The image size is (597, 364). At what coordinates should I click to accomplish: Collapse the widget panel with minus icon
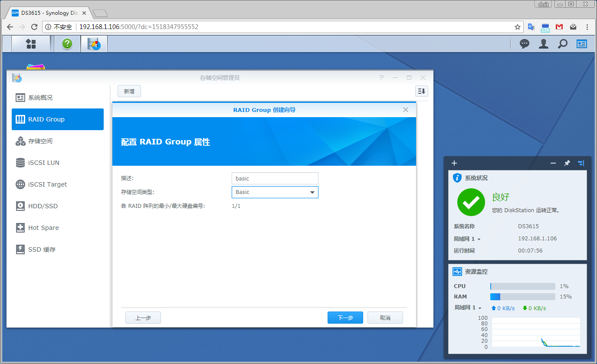[x=553, y=163]
